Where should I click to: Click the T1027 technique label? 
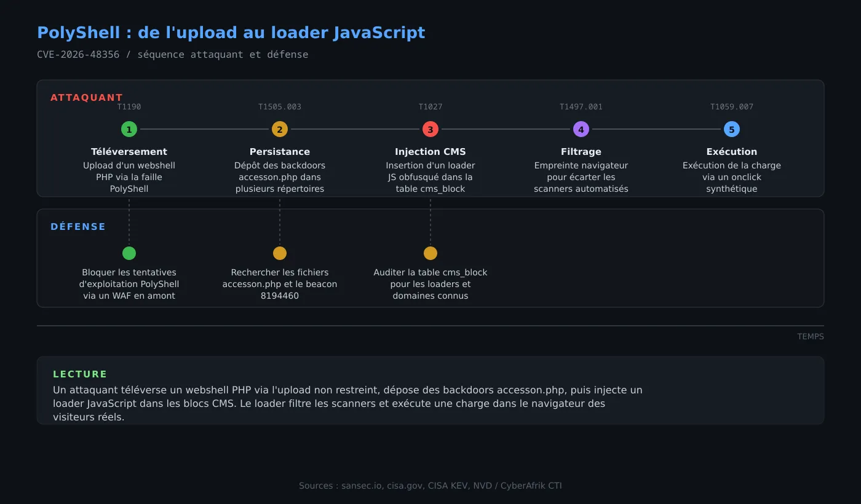point(430,107)
